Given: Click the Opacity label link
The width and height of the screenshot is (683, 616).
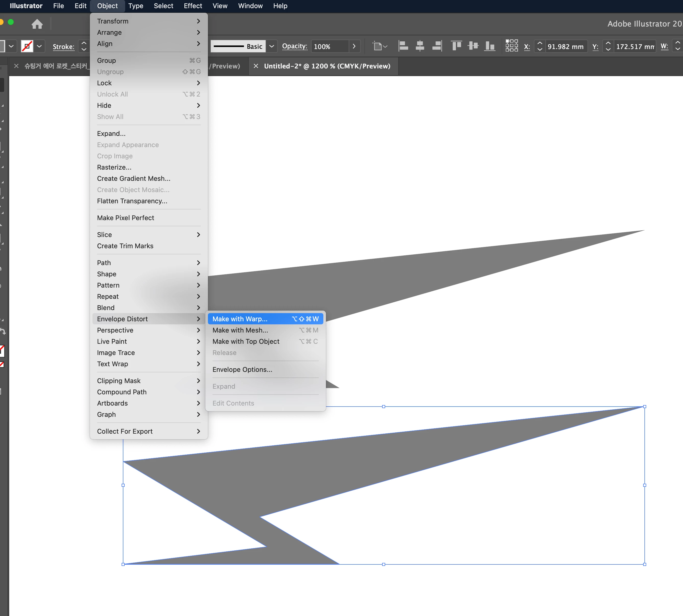Looking at the screenshot, I should coord(295,46).
